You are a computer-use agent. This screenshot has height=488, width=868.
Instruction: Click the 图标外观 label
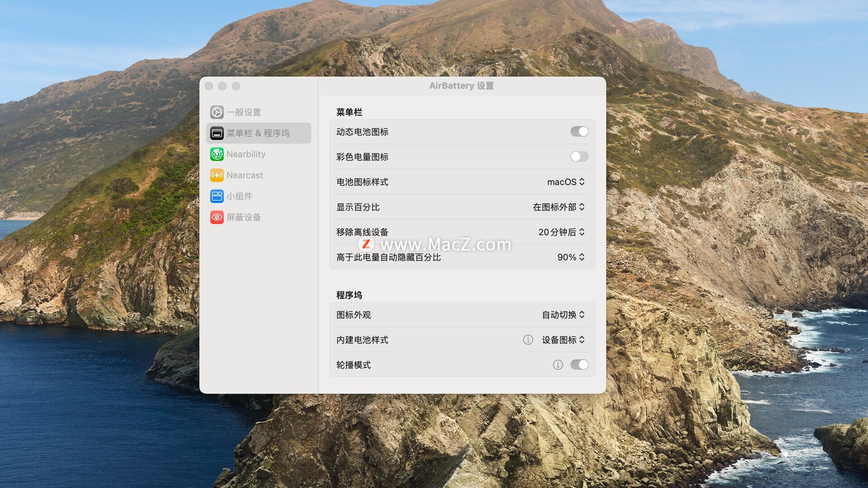(x=354, y=315)
